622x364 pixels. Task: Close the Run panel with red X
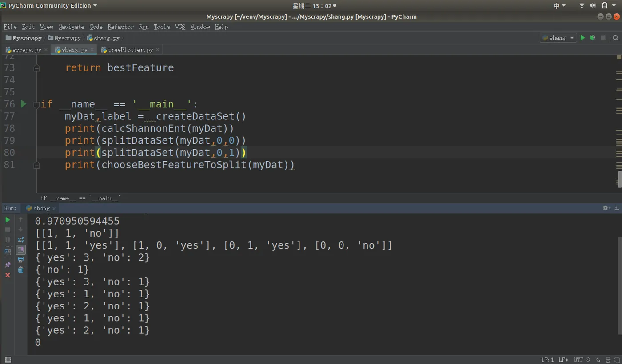[8, 275]
